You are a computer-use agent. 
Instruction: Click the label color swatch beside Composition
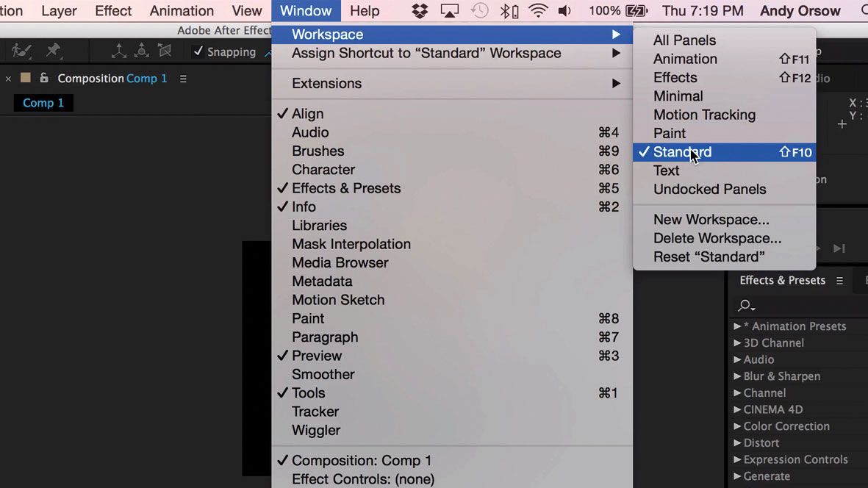coord(26,78)
